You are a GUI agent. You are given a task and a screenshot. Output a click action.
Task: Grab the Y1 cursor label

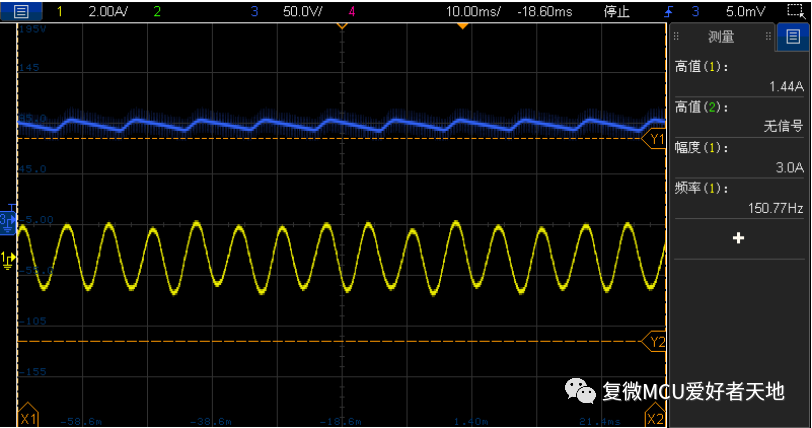click(656, 139)
